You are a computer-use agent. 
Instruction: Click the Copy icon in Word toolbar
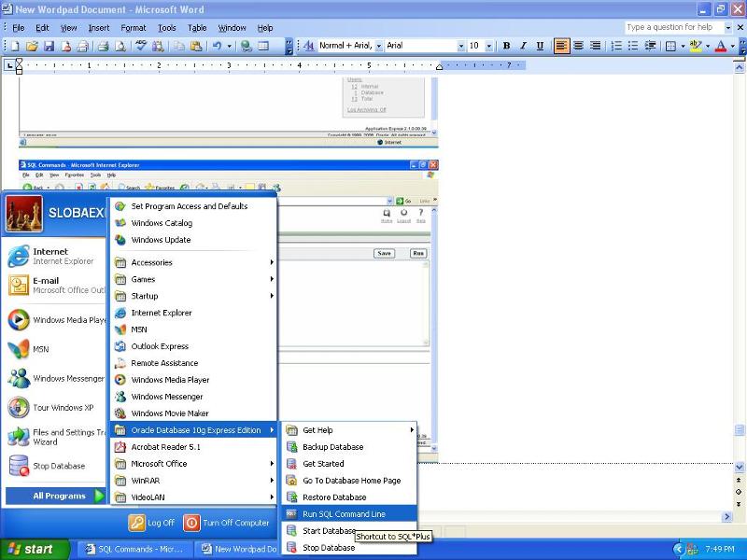pyautogui.click(x=179, y=46)
